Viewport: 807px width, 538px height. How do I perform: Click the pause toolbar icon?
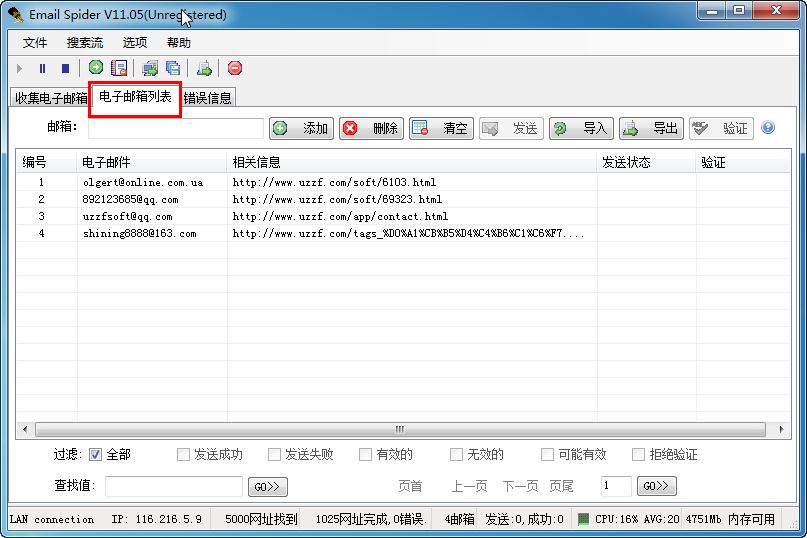tap(42, 68)
